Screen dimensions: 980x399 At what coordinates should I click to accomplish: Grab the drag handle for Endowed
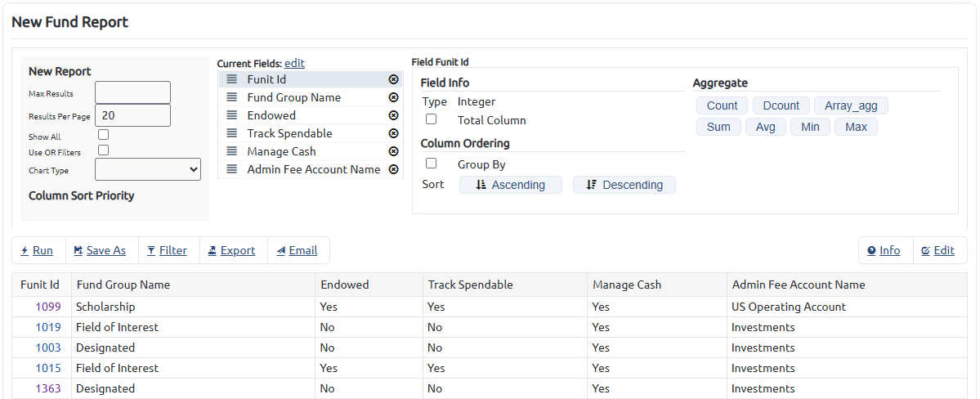[x=232, y=115]
